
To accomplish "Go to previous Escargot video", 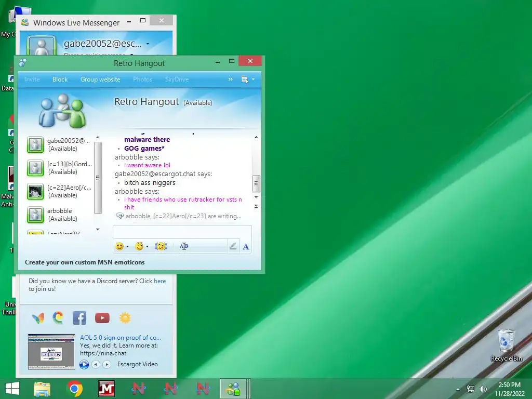I will 96,364.
